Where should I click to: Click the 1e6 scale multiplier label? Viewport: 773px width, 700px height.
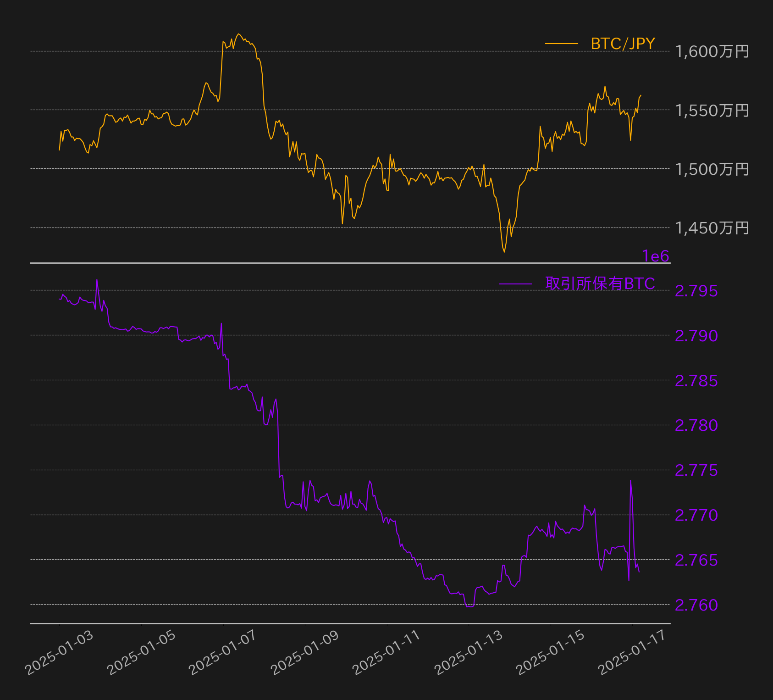(x=656, y=256)
